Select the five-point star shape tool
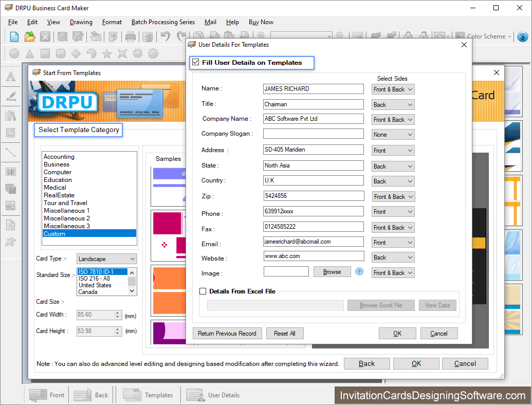 click(x=107, y=53)
